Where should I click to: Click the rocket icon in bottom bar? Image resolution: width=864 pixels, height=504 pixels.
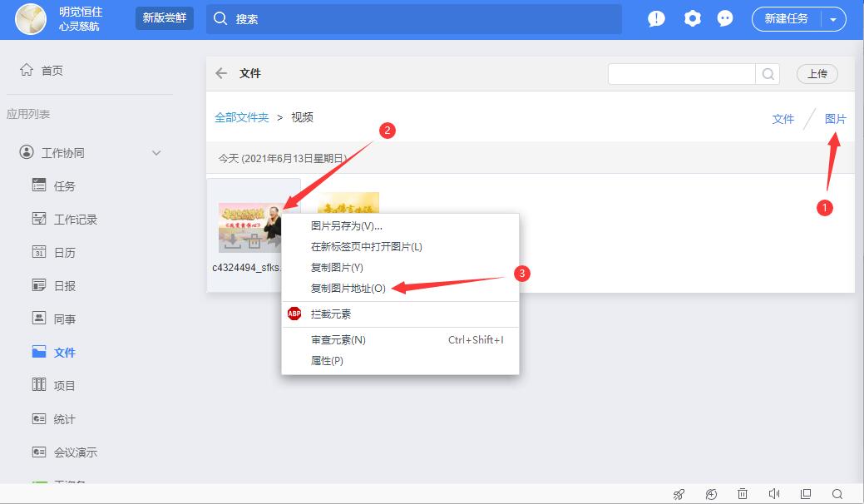[x=679, y=494]
